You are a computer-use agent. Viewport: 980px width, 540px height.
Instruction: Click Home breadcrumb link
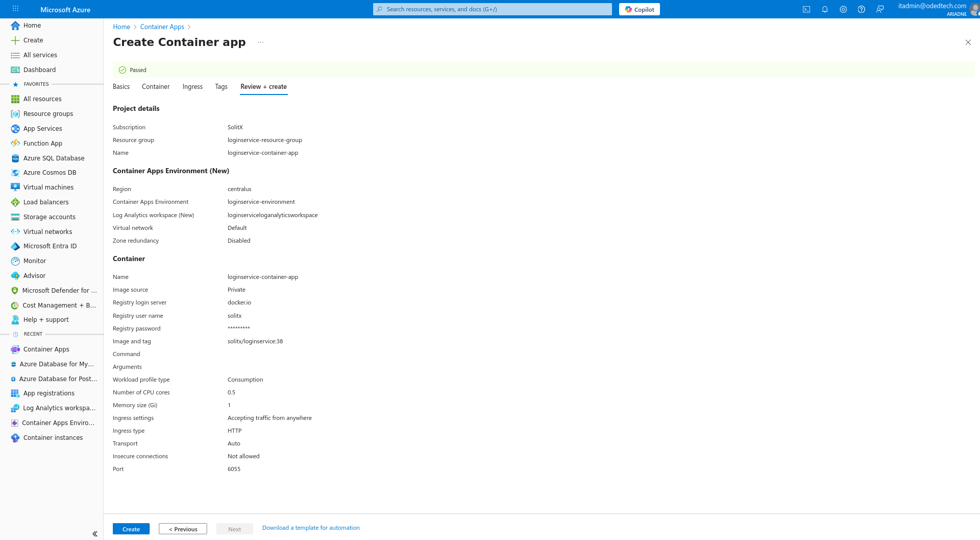tap(121, 27)
